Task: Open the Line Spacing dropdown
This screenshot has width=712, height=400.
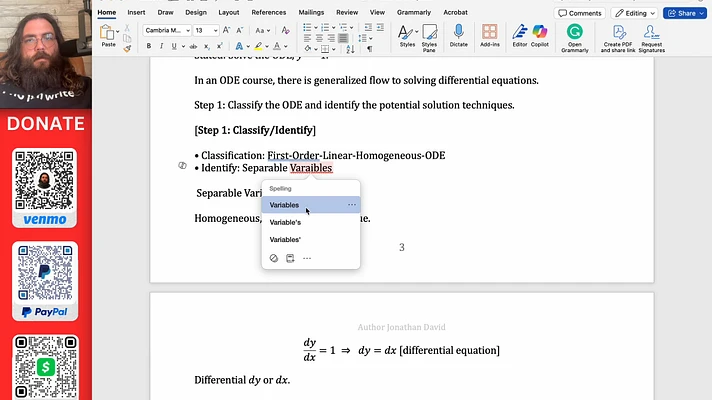Action: [x=365, y=38]
